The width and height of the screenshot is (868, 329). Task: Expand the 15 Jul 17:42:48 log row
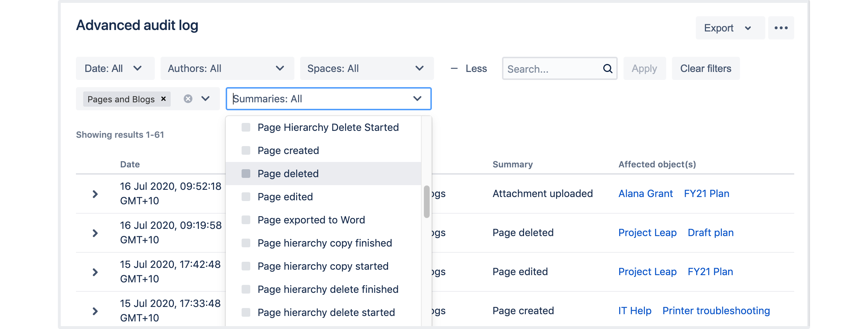95,272
